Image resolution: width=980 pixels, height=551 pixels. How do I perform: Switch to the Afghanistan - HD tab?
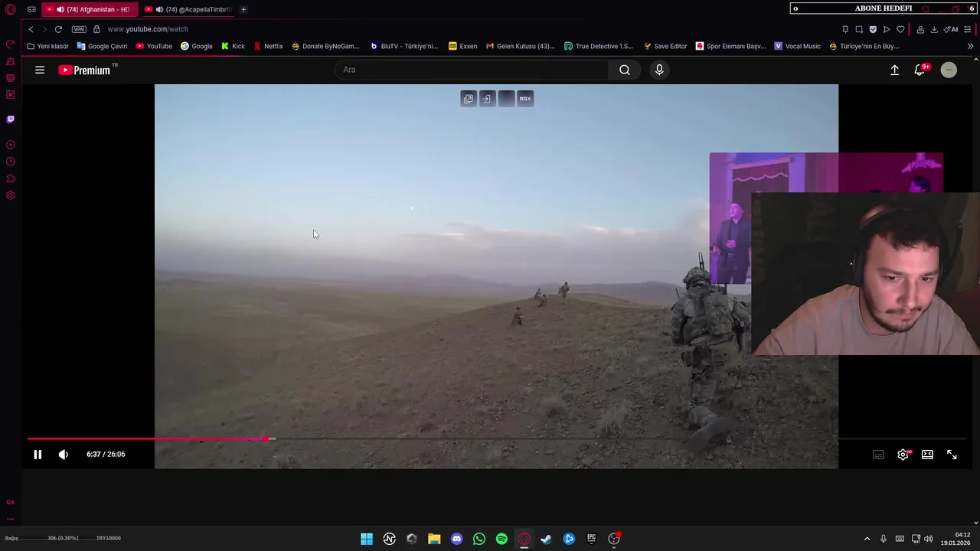pos(90,9)
